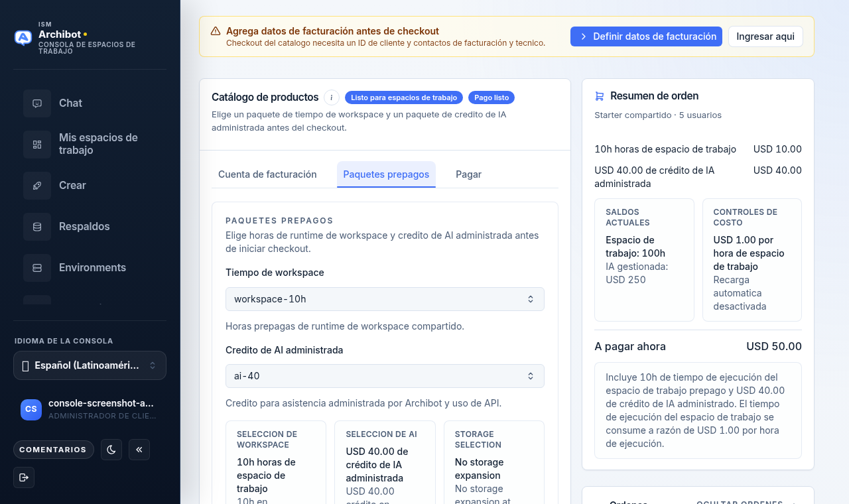849x504 pixels.
Task: Click the Archibot logo icon
Action: click(x=23, y=38)
